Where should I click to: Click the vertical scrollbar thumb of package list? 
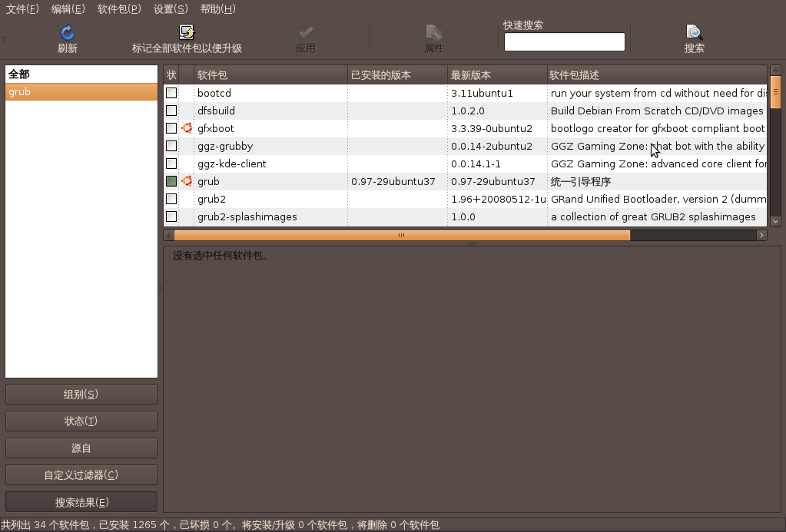tap(775, 92)
